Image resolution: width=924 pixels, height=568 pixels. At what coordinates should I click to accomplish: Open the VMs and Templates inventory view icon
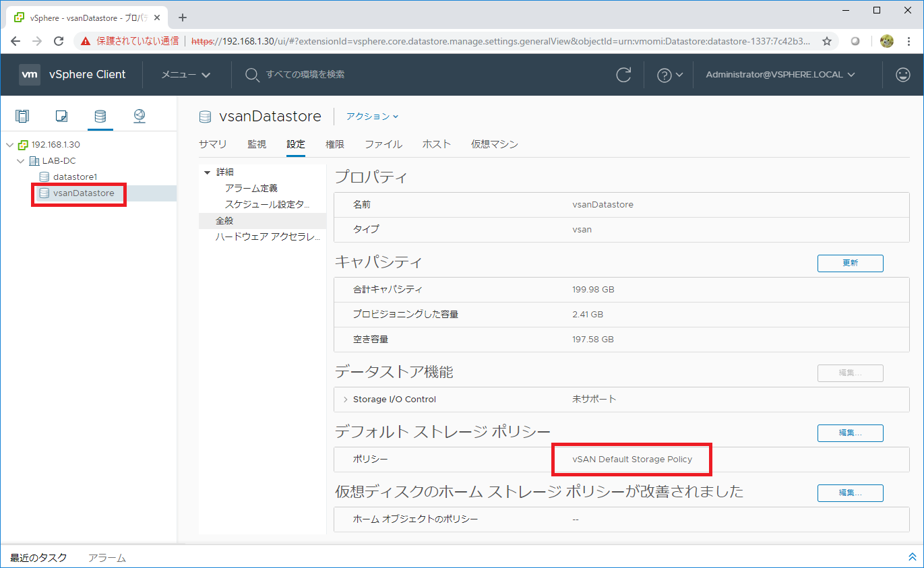[61, 116]
